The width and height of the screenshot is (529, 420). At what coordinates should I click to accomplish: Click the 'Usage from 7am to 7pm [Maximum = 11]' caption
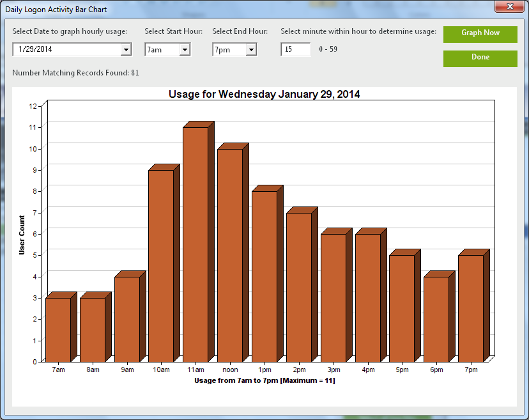264,380
